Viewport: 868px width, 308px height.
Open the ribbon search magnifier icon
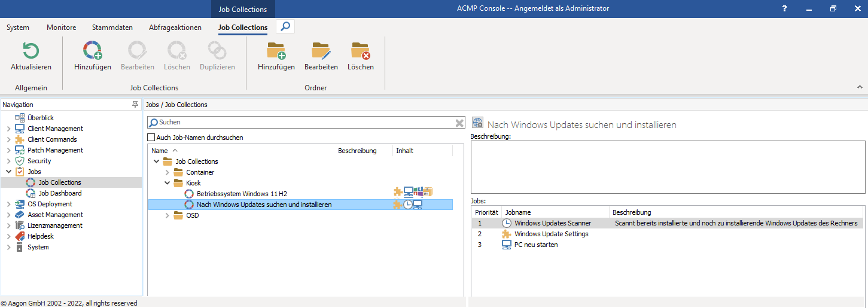click(x=285, y=27)
